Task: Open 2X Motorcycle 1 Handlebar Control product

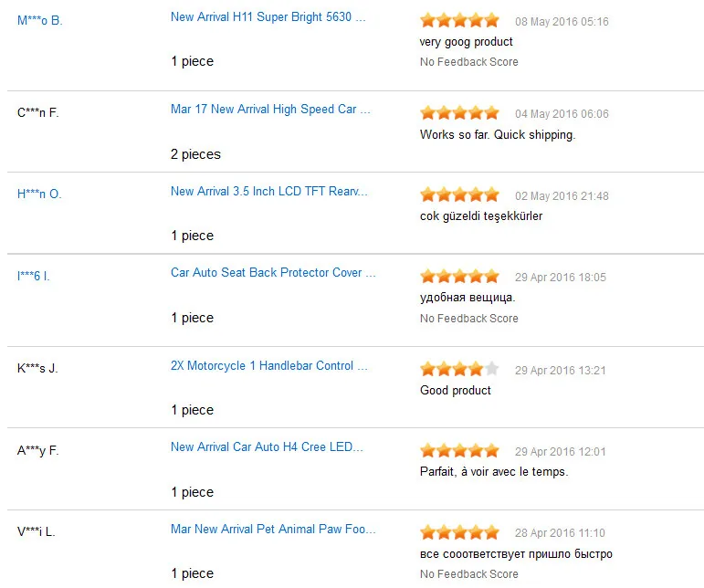Action: (x=269, y=366)
